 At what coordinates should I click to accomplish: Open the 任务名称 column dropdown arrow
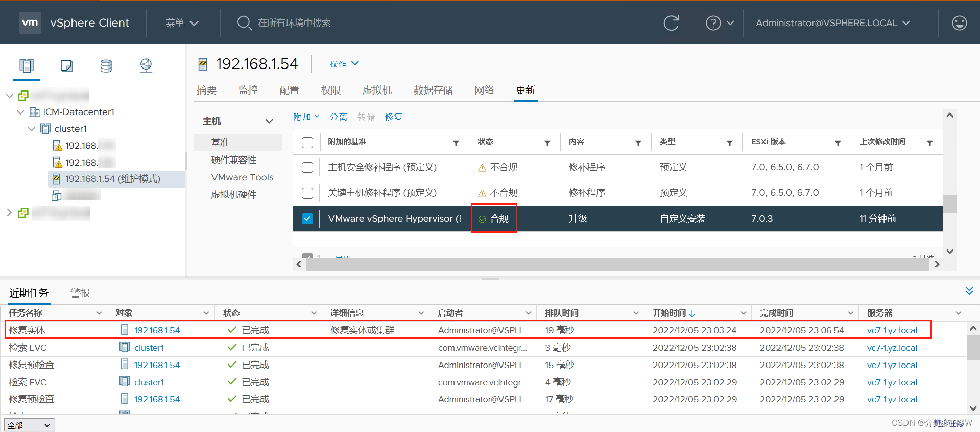click(99, 313)
